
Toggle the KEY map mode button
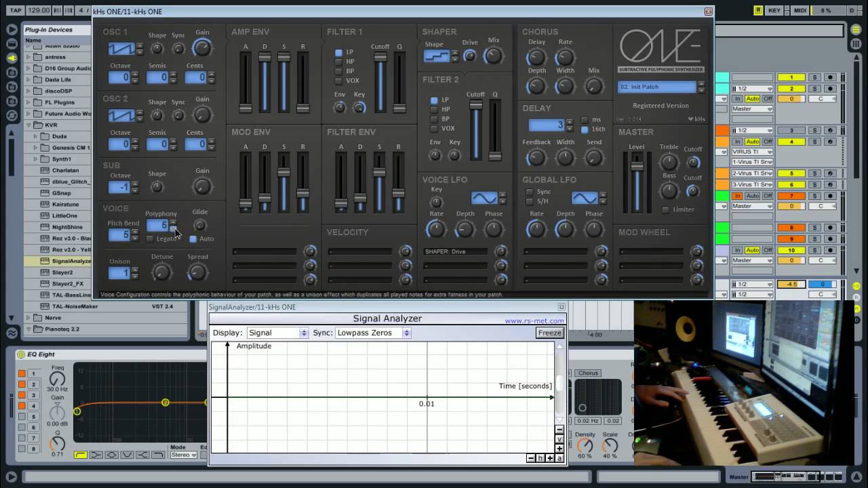[774, 10]
